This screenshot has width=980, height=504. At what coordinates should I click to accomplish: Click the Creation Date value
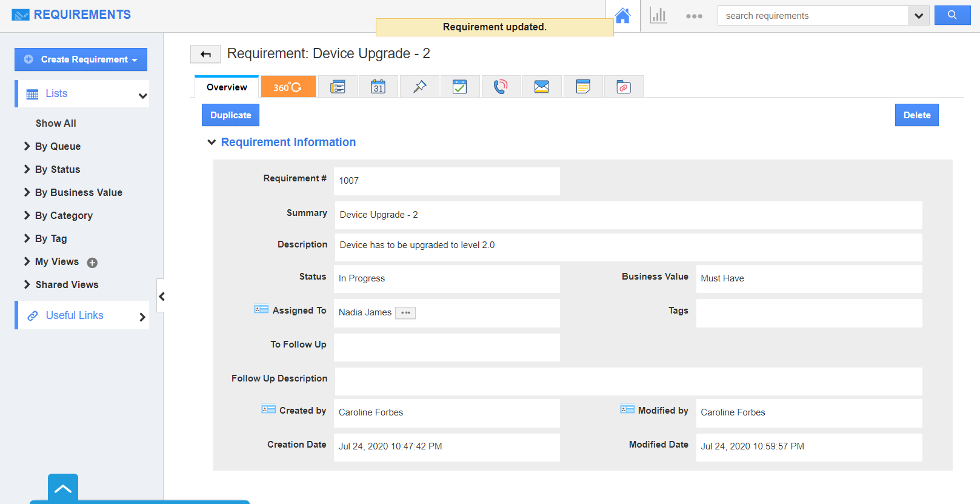point(390,446)
